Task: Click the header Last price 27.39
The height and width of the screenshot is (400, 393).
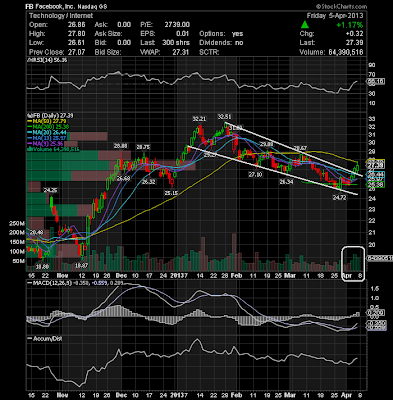Action: [354, 43]
